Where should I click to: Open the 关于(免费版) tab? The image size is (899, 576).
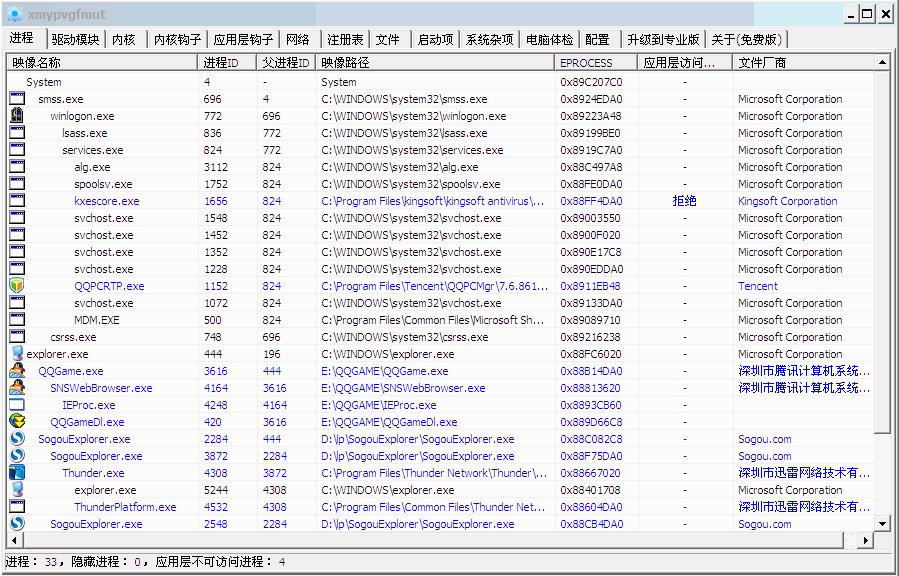pyautogui.click(x=746, y=40)
